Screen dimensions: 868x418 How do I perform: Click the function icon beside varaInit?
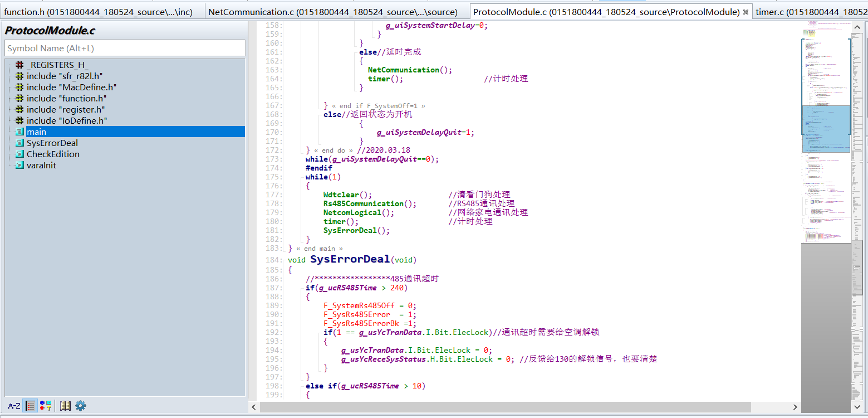click(19, 165)
